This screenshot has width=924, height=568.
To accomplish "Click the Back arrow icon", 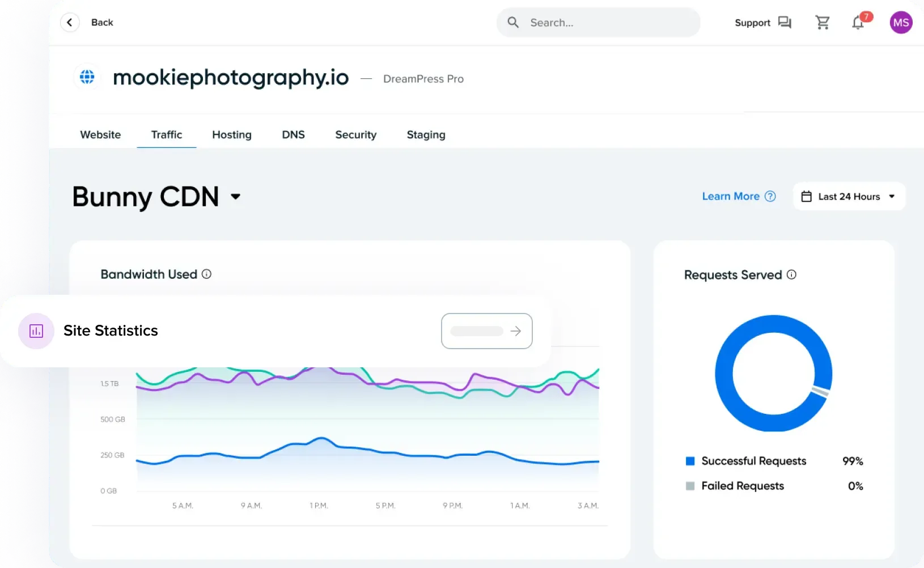I will coord(70,23).
